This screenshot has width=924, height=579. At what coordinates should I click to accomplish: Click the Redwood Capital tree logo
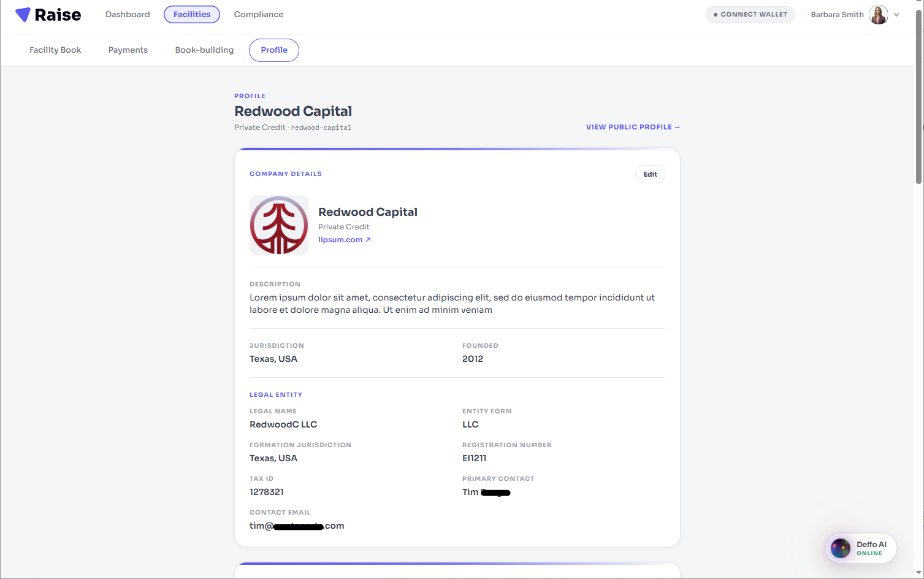pyautogui.click(x=279, y=225)
